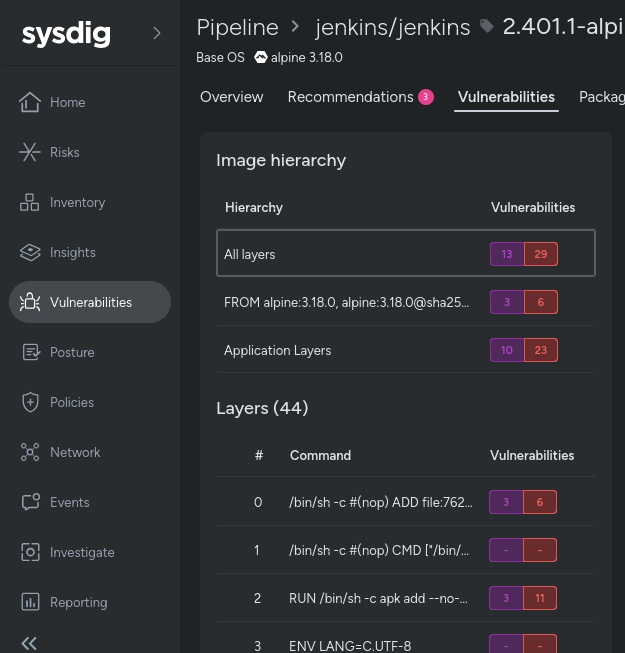Image resolution: width=625 pixels, height=653 pixels.
Task: Open the Network section
Action: click(x=75, y=452)
